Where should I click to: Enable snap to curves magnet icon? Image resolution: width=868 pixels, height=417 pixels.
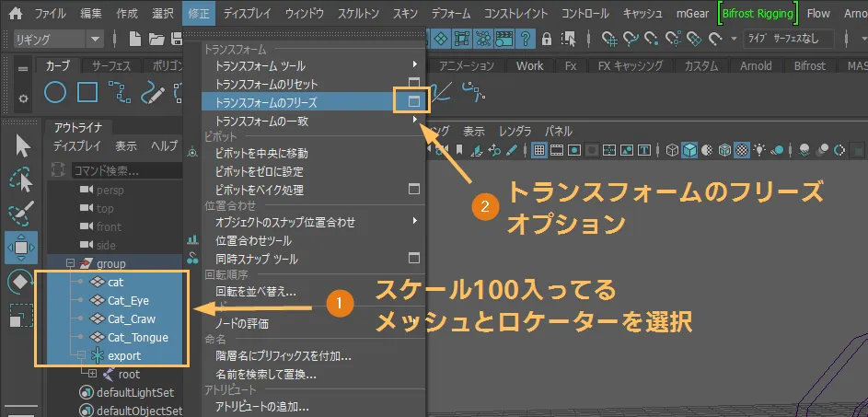click(x=631, y=39)
